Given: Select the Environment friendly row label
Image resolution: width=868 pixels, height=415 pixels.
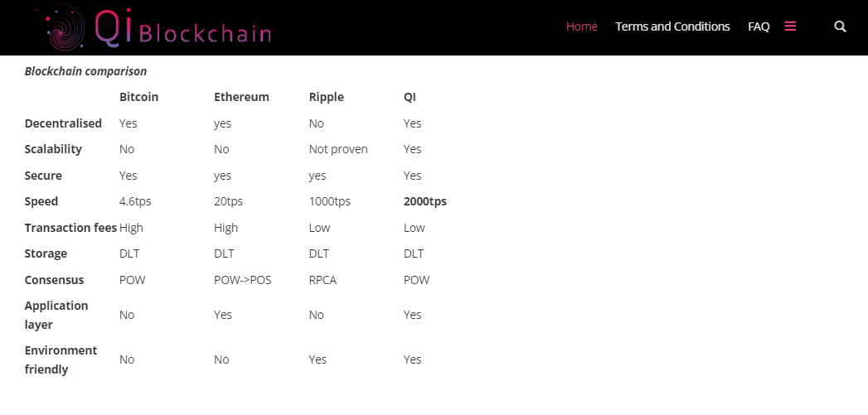Looking at the screenshot, I should tap(61, 360).
